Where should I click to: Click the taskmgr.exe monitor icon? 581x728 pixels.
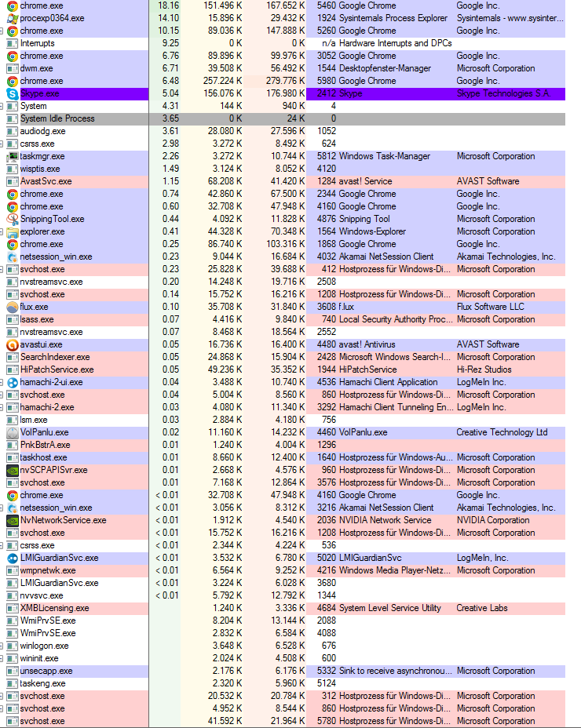coord(13,156)
